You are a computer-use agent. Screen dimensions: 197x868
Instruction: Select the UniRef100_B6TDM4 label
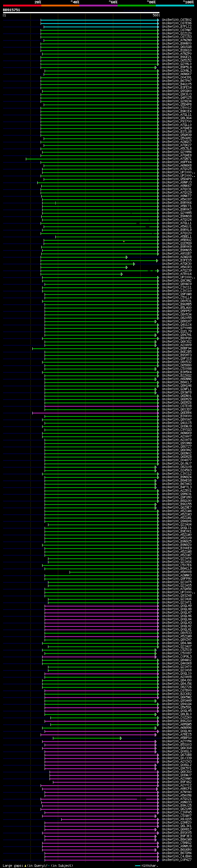tap(177, 853)
